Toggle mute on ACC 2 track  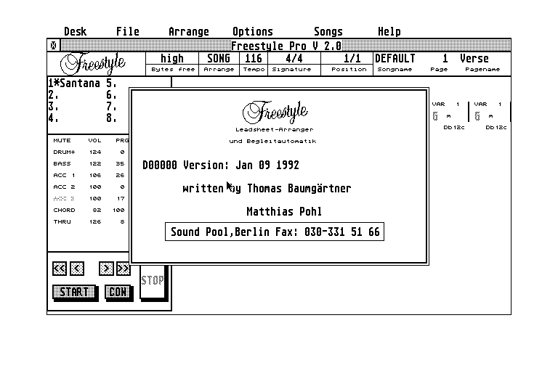[64, 187]
